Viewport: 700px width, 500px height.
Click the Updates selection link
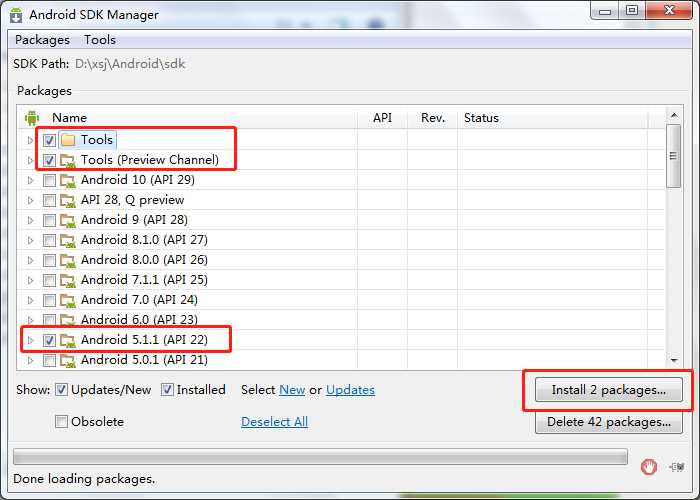coord(350,390)
